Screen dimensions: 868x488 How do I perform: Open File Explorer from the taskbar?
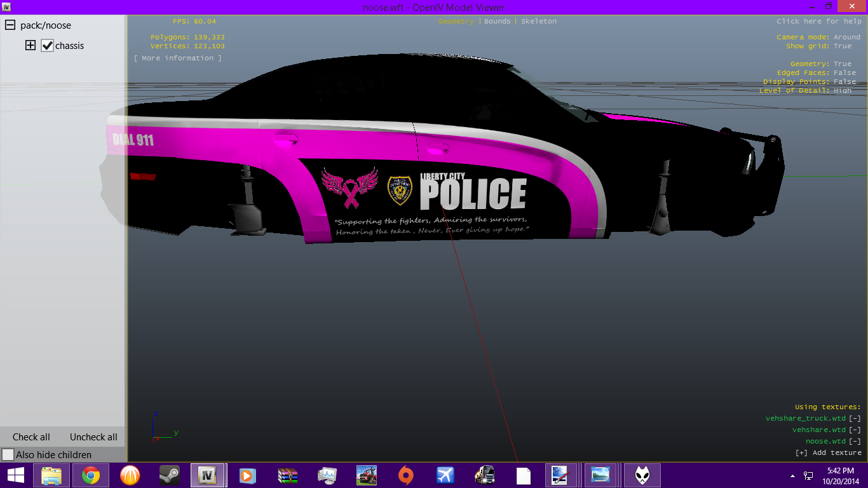(51, 475)
